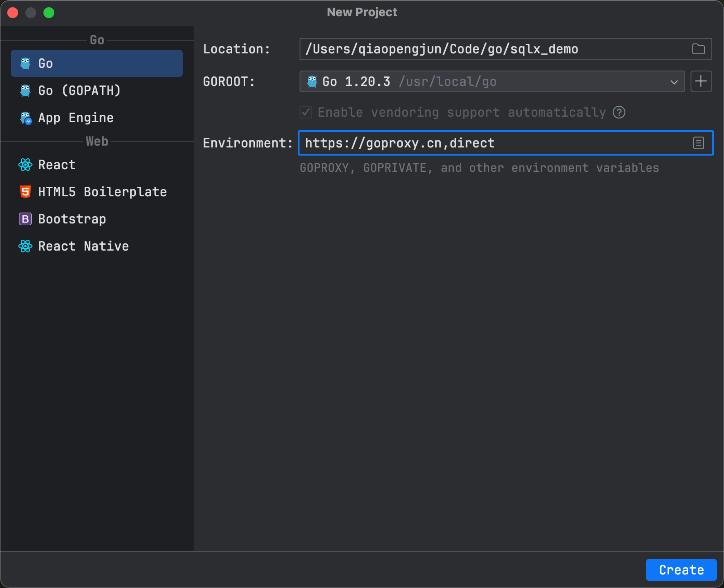Add a new GOROOT with plus button
724x588 pixels.
click(x=701, y=81)
